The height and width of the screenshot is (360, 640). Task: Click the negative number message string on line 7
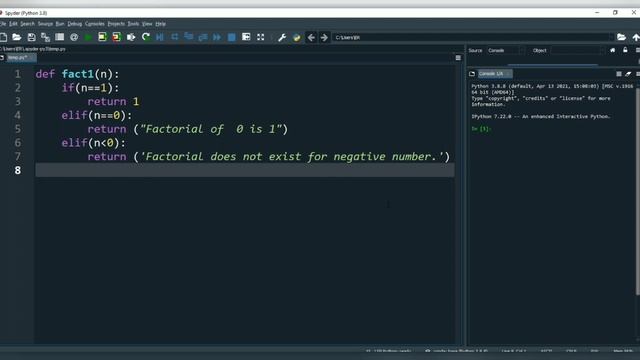click(292, 157)
